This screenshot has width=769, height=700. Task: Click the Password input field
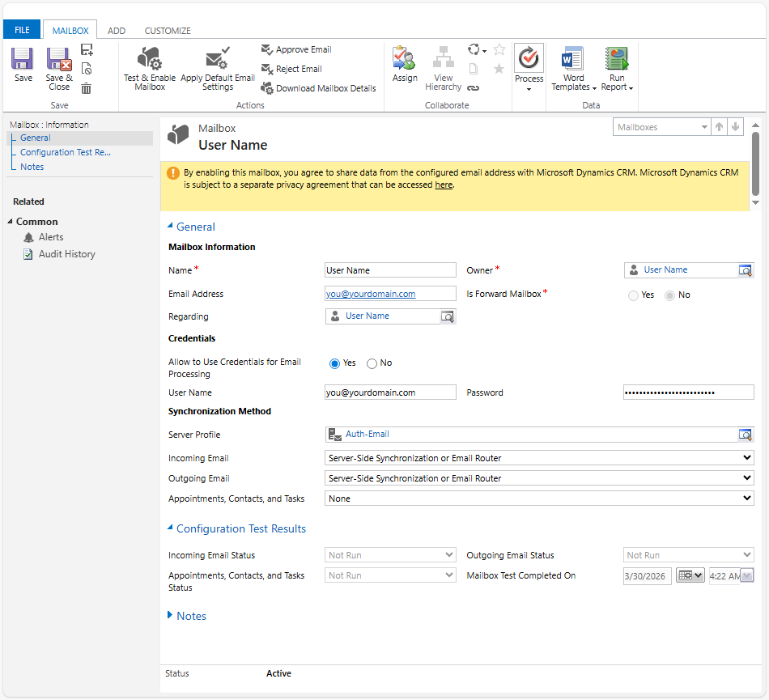(688, 392)
